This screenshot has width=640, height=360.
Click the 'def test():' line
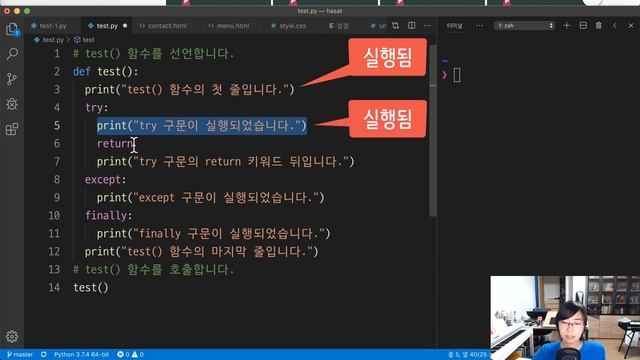pos(105,71)
